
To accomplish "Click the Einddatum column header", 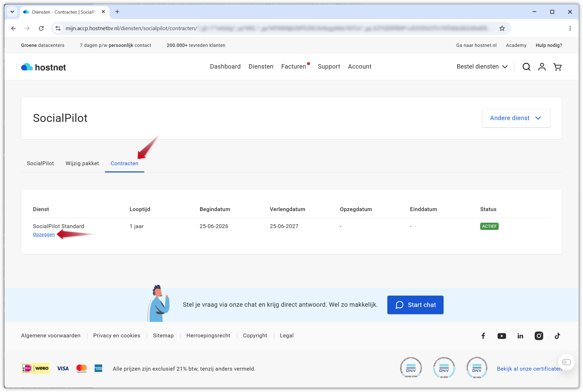I will [423, 209].
